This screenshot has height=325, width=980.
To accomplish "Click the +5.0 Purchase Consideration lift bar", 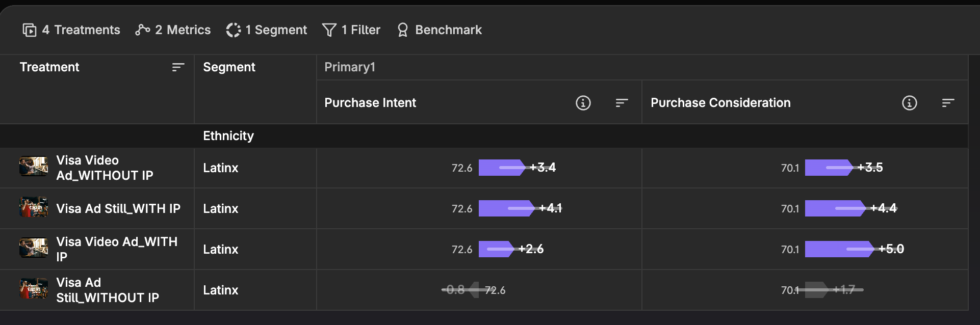I will point(840,249).
